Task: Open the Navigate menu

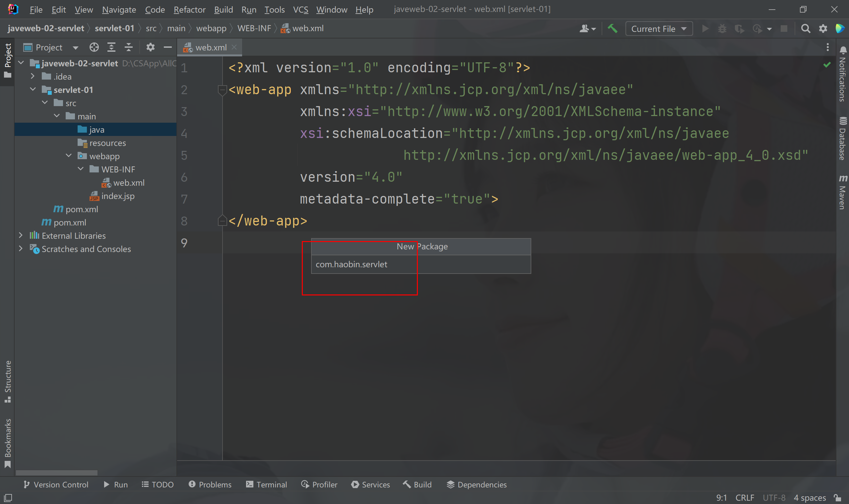Action: click(x=119, y=10)
